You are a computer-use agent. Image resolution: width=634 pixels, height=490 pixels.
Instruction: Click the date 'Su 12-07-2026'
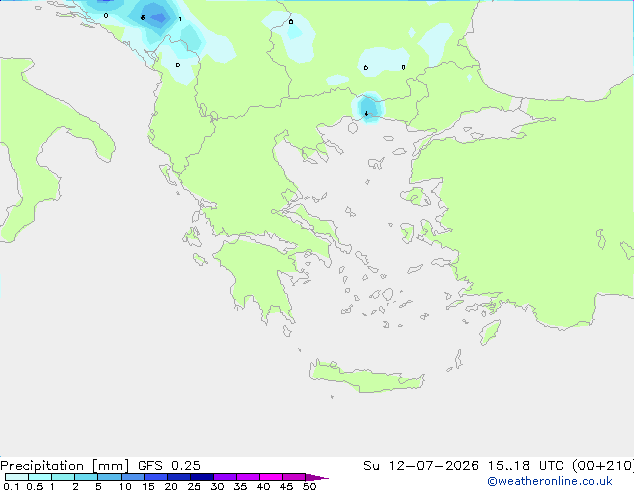pos(421,466)
